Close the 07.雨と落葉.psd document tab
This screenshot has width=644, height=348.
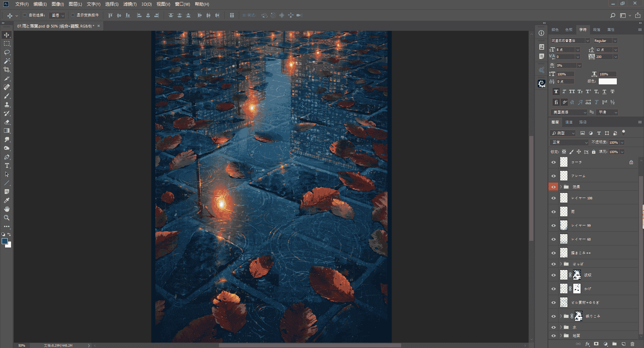[x=99, y=26]
